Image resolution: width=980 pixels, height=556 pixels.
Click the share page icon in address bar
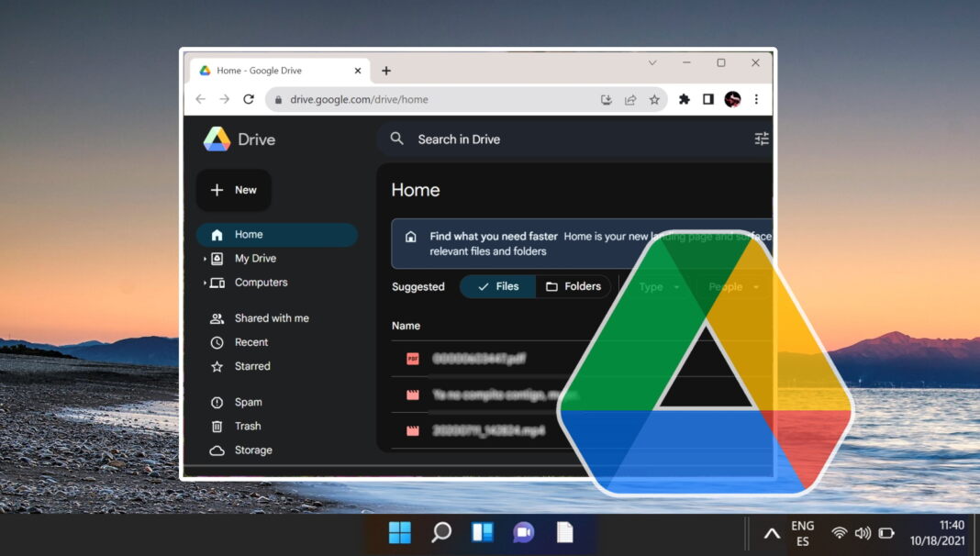point(630,99)
